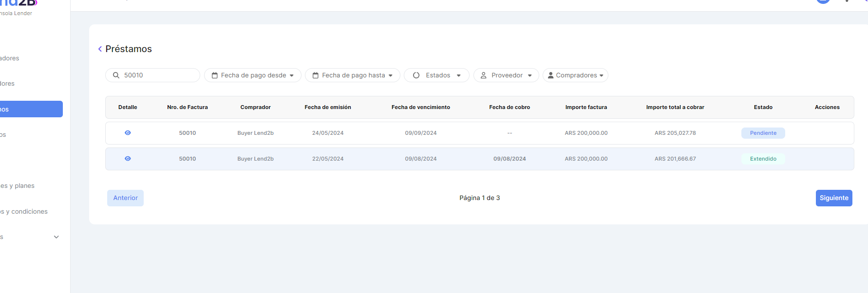Expand the sidebar submenu chevron at the bottom
The height and width of the screenshot is (293, 868).
tap(56, 237)
